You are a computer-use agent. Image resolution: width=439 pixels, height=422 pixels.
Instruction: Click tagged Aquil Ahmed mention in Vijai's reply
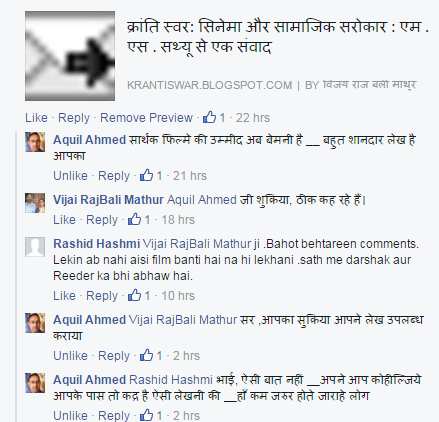click(202, 200)
